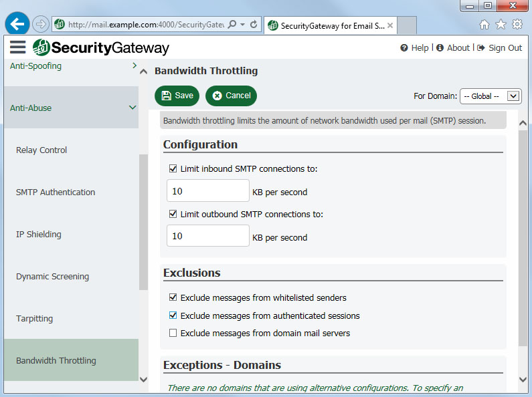Image resolution: width=532 pixels, height=397 pixels.
Task: Toggle Exclude messages from whitelisted senders
Action: point(173,297)
